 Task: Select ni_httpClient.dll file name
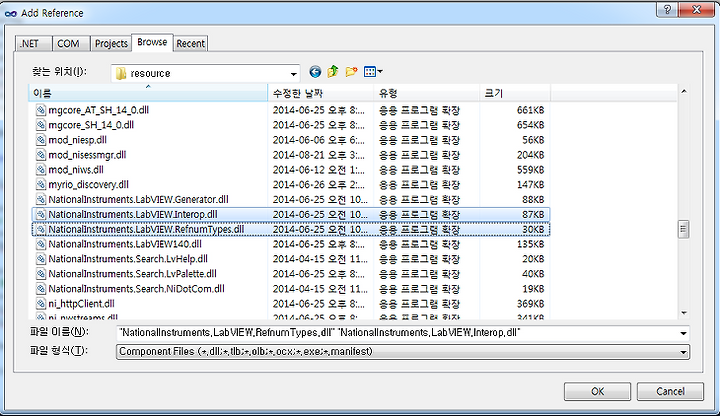pyautogui.click(x=81, y=304)
